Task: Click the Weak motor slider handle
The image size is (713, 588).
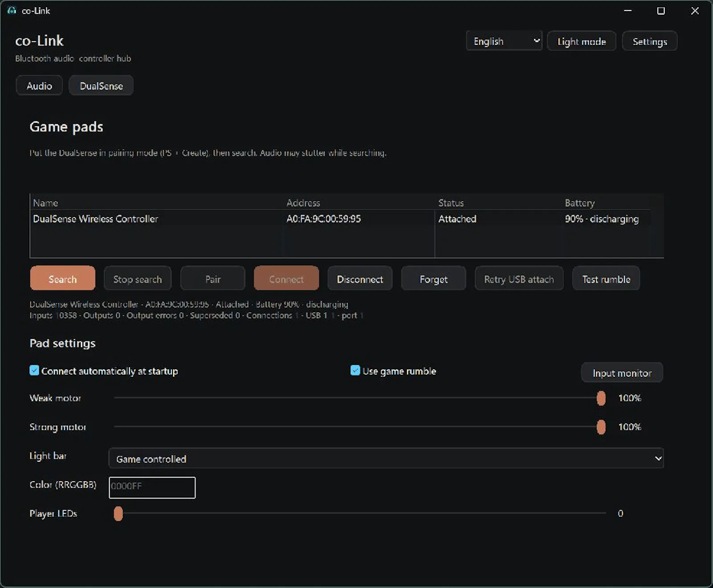Action: tap(601, 398)
